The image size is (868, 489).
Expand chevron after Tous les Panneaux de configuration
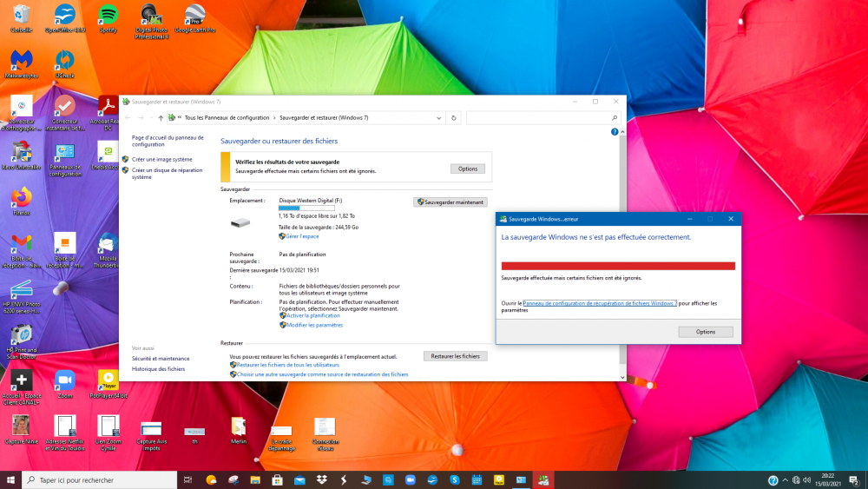[x=274, y=117]
